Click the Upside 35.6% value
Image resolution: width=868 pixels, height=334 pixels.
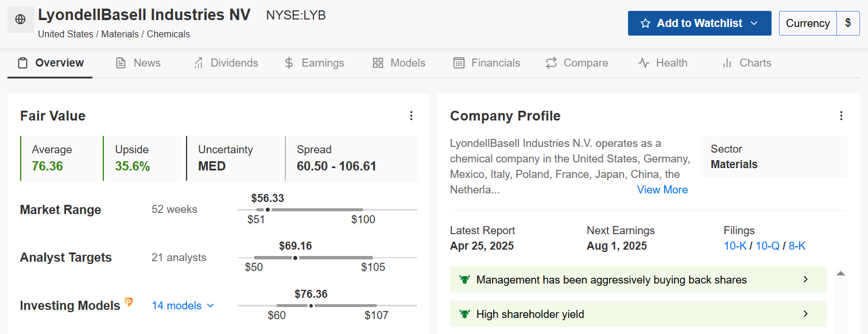[133, 167]
